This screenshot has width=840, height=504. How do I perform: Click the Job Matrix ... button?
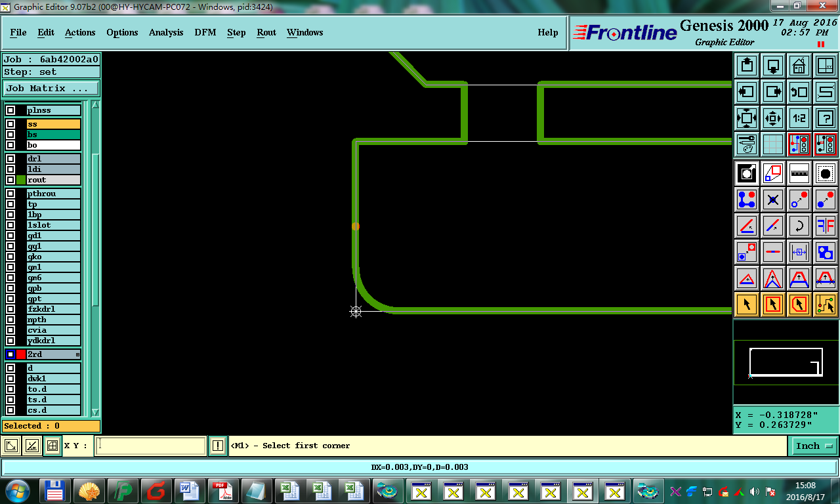click(x=51, y=88)
